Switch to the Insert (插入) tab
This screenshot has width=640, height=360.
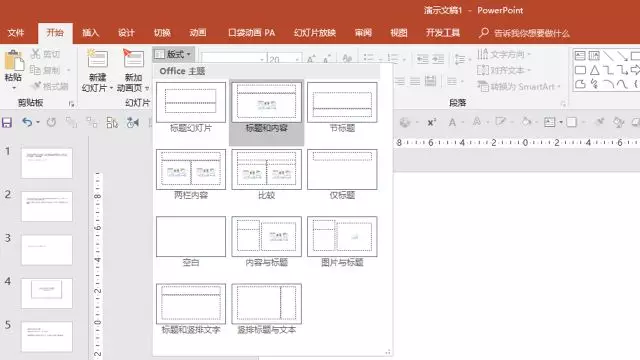click(x=91, y=33)
